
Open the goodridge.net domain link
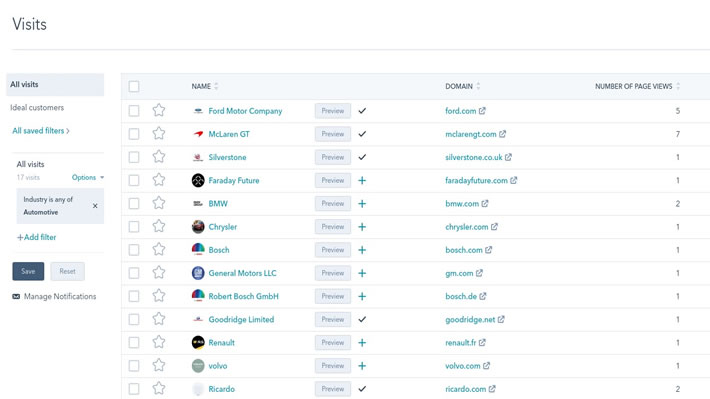[470, 319]
